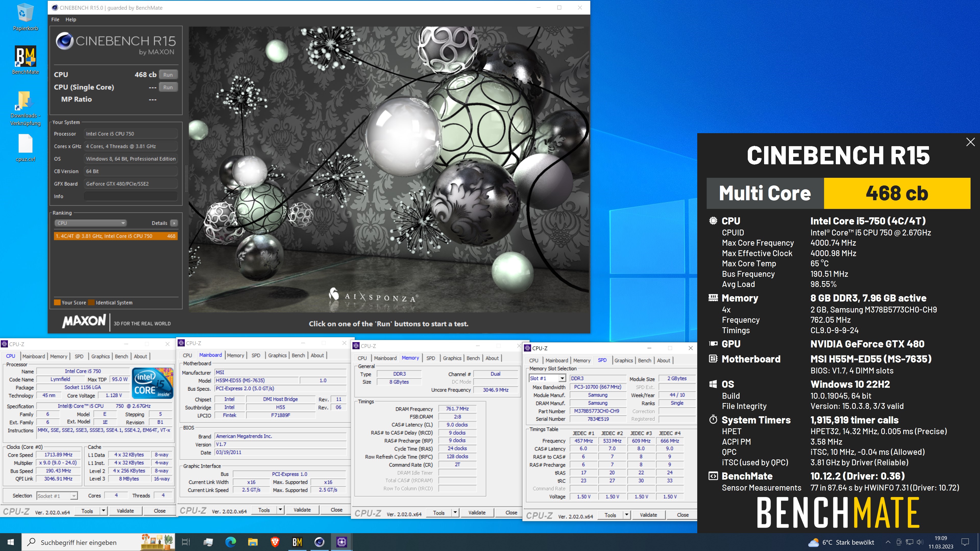Open the BenchMate desktop shortcut

[25, 60]
